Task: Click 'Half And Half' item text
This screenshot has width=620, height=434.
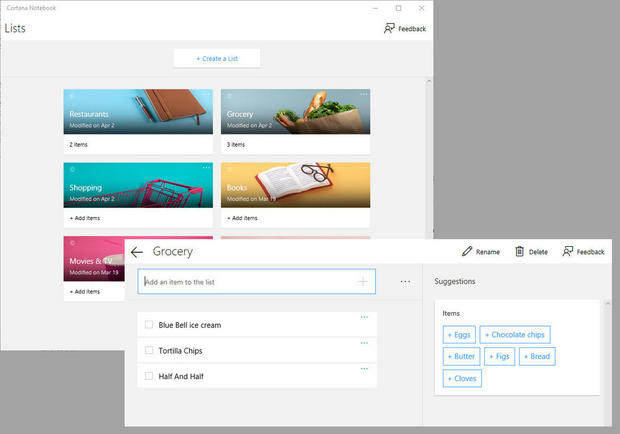Action: pyautogui.click(x=181, y=376)
